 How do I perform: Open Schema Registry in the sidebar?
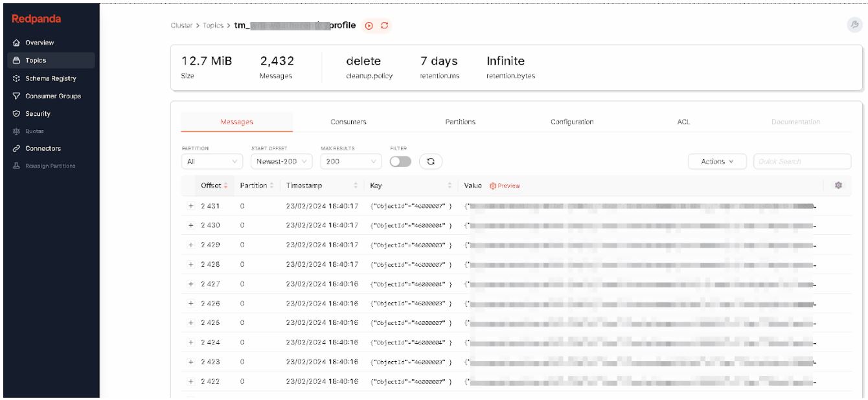(51, 78)
